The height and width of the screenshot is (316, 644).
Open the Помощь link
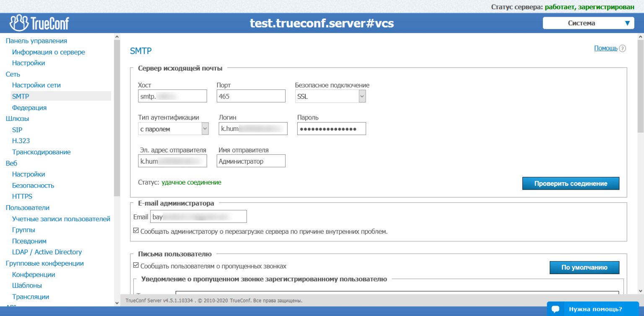(605, 48)
